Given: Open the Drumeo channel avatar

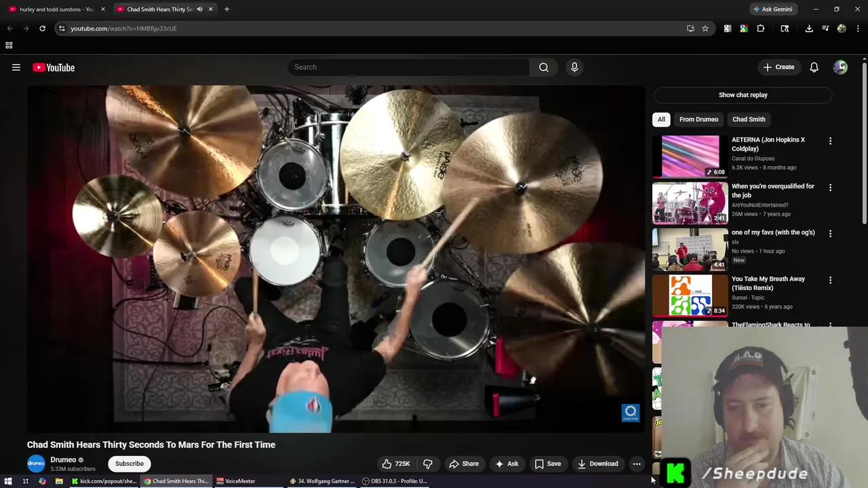Looking at the screenshot, I should 36,464.
